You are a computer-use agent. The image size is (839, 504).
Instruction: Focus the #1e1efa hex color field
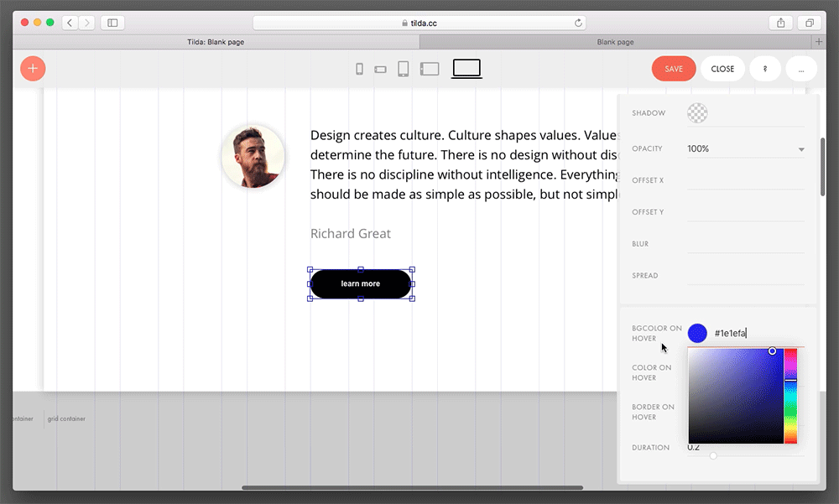[x=758, y=333]
